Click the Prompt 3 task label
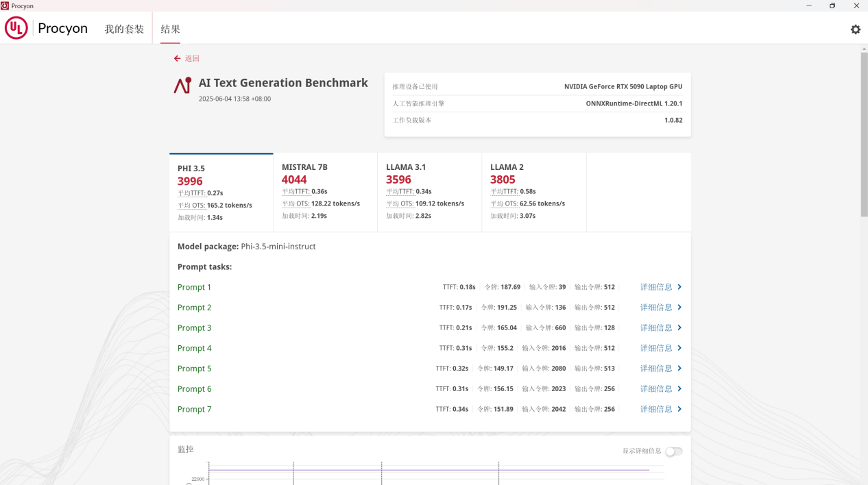 click(x=194, y=328)
